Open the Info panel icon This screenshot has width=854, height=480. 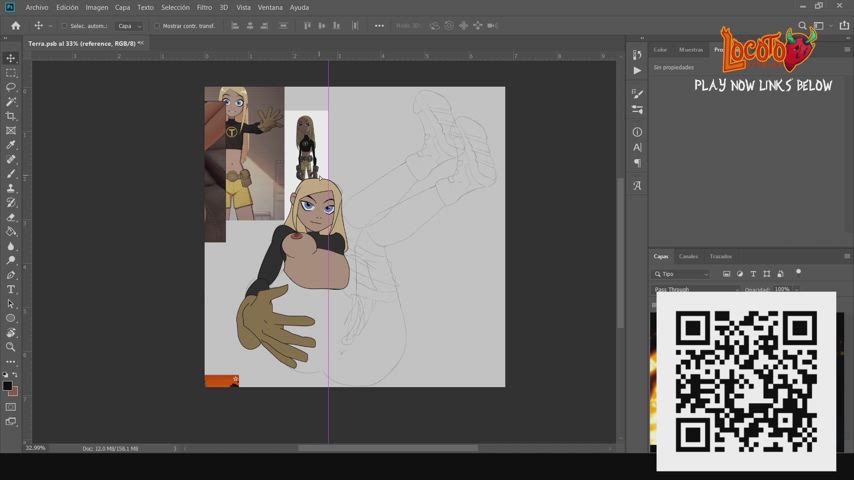[x=637, y=132]
